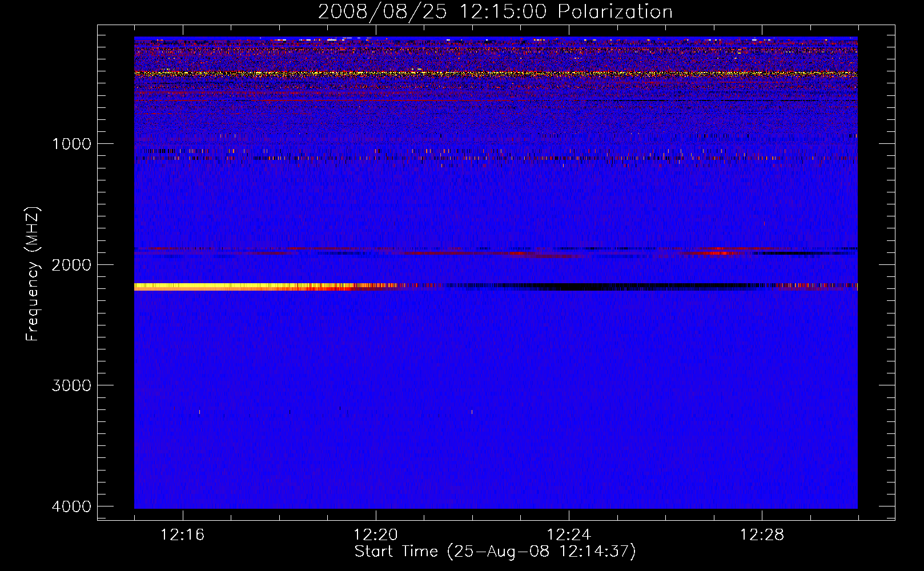The height and width of the screenshot is (571, 924).
Task: Click the '12:24' time tick label
Action: (x=569, y=535)
